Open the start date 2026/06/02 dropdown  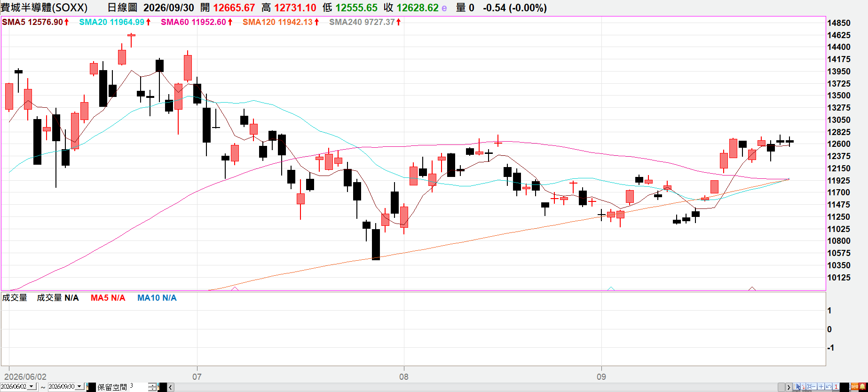click(31, 386)
